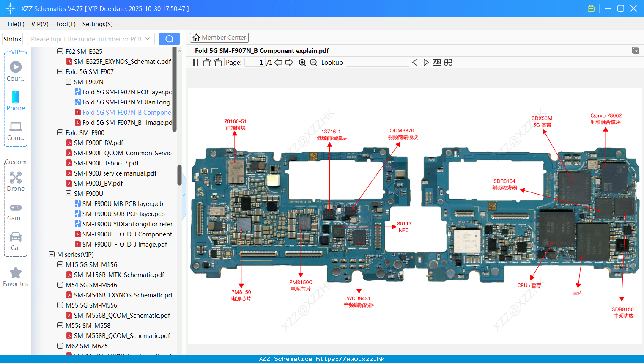
Task: Go to next page arrow
Action: [x=289, y=62]
